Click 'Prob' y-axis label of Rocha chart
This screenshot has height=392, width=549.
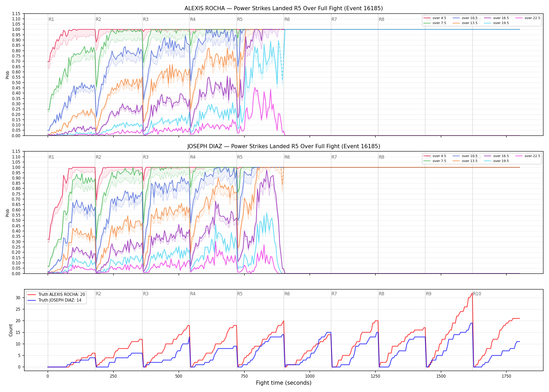8,75
